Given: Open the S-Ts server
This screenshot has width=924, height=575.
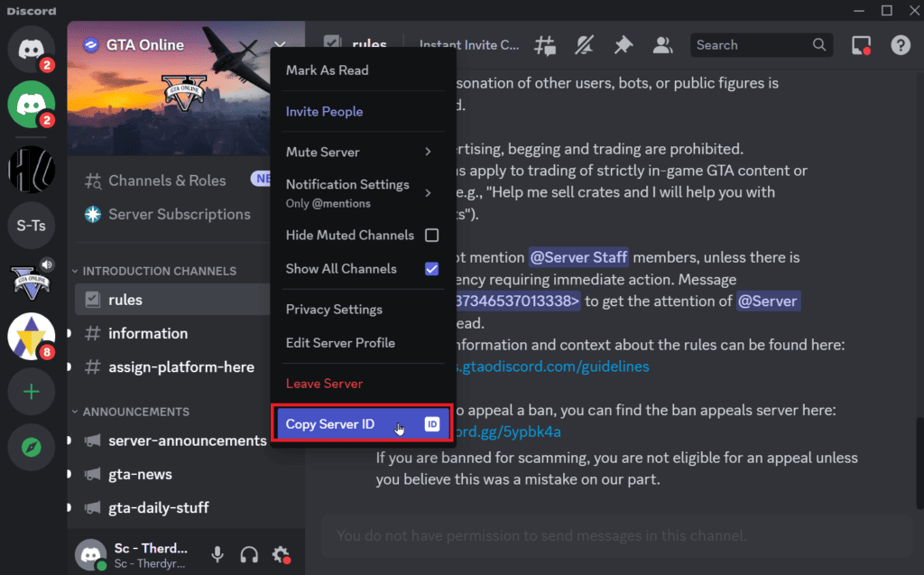Looking at the screenshot, I should [32, 226].
